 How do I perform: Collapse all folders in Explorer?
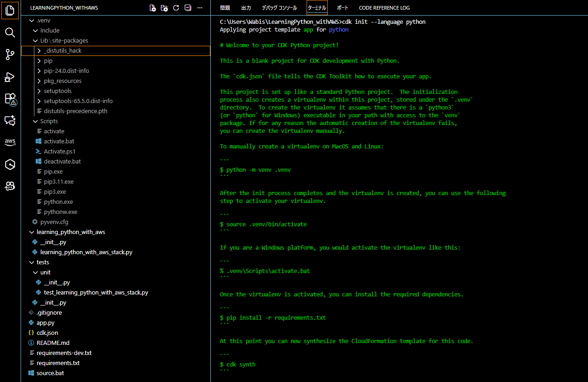(x=187, y=8)
